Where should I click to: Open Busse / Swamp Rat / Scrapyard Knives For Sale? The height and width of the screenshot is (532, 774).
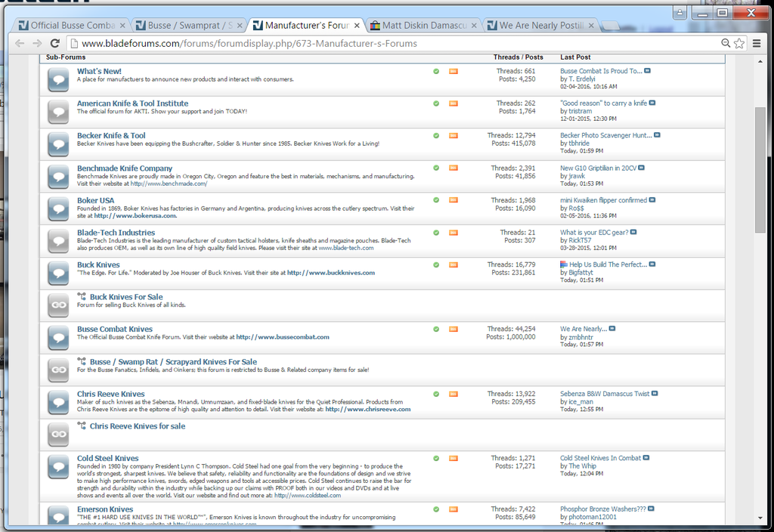pyautogui.click(x=173, y=362)
